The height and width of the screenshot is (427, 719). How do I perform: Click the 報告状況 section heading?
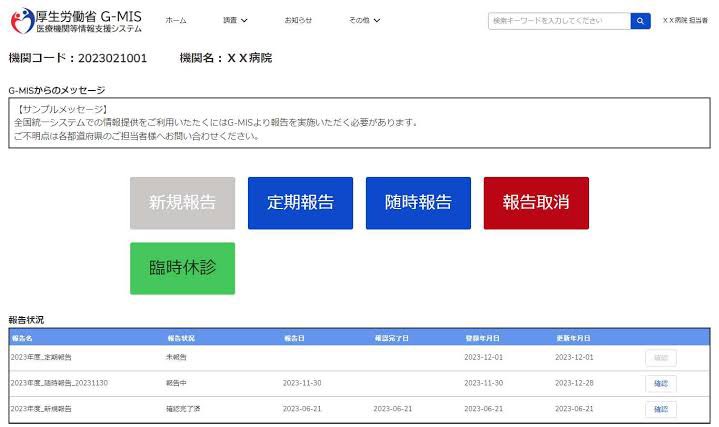26,320
